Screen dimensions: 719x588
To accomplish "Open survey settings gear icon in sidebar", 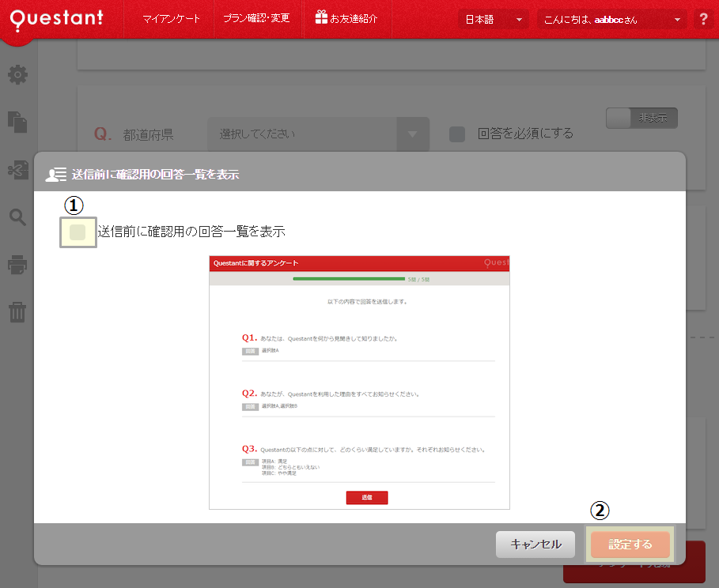I will (x=18, y=75).
